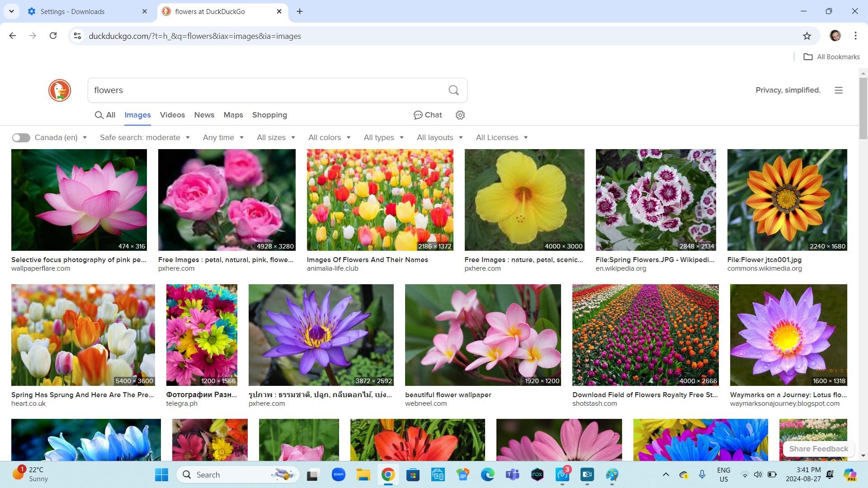868x488 pixels.
Task: Open the clock and date 3:41 PM
Action: [x=803, y=474]
